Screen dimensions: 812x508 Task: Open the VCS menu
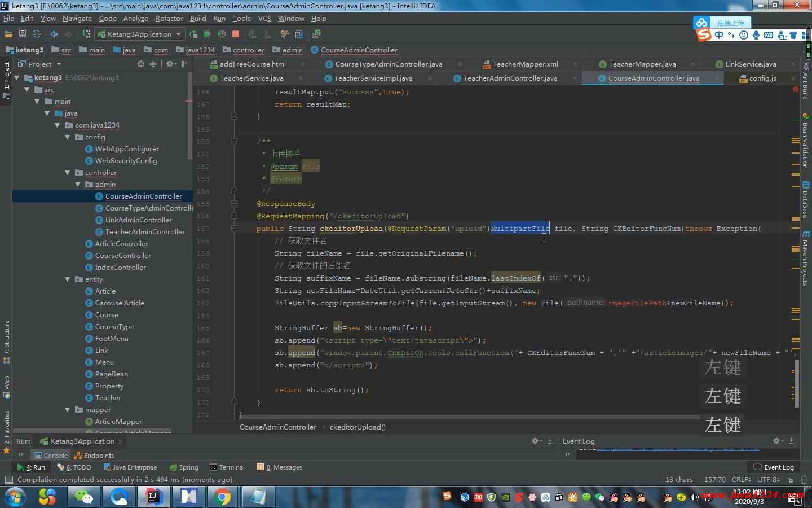tap(264, 18)
